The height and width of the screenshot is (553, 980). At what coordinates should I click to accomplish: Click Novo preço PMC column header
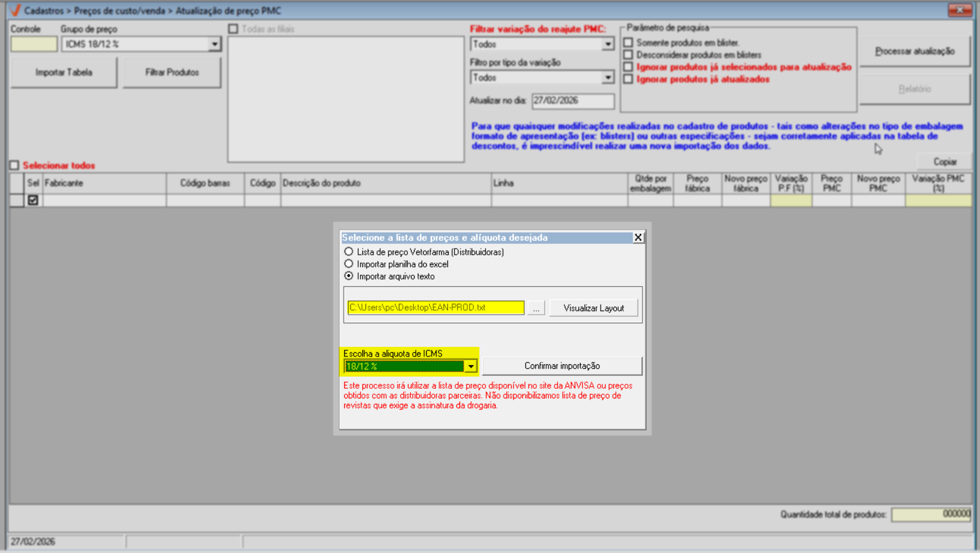tap(878, 183)
